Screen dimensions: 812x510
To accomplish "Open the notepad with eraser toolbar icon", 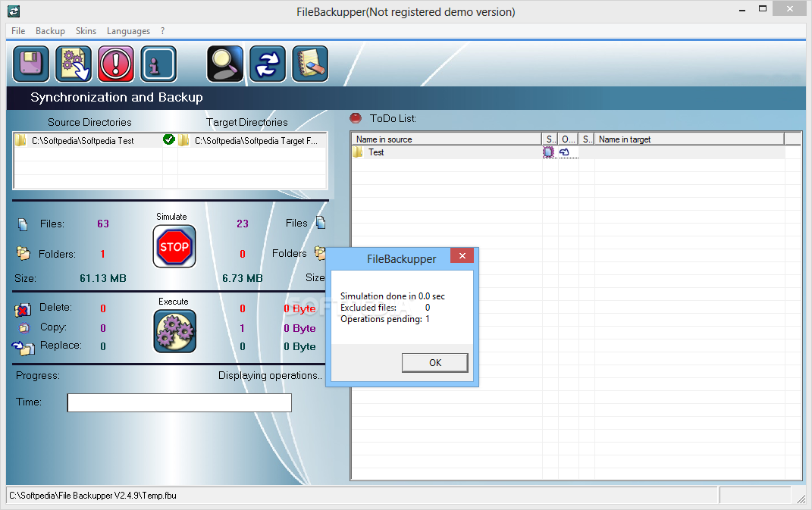I will (x=309, y=64).
